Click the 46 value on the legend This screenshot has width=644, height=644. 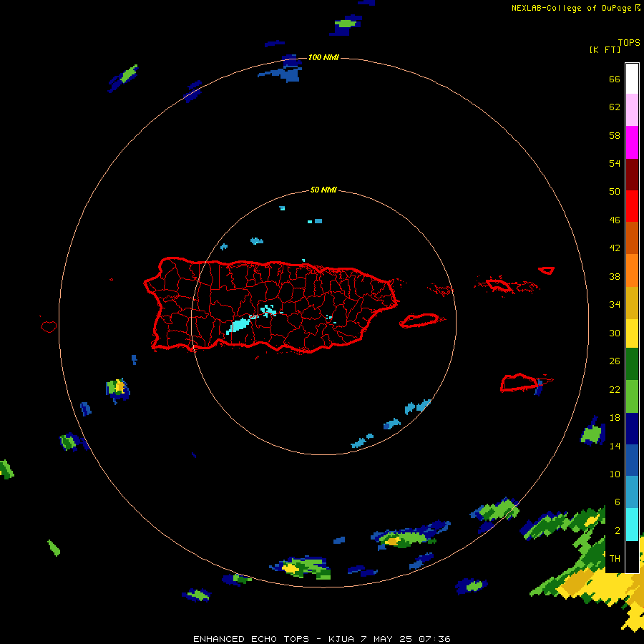(615, 220)
